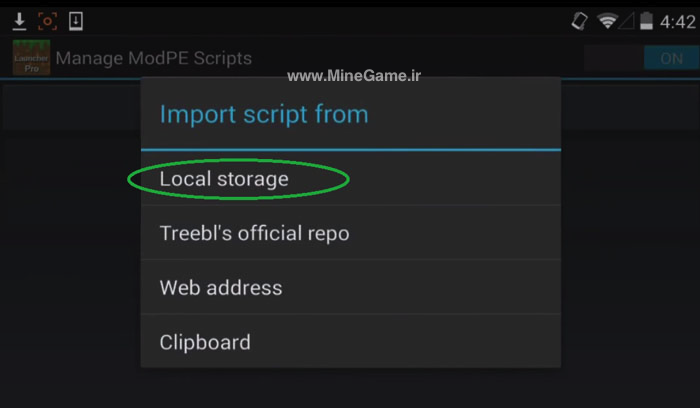Tap the blue divider under dialog title
Screen dimensions: 700x408
pyautogui.click(x=351, y=150)
